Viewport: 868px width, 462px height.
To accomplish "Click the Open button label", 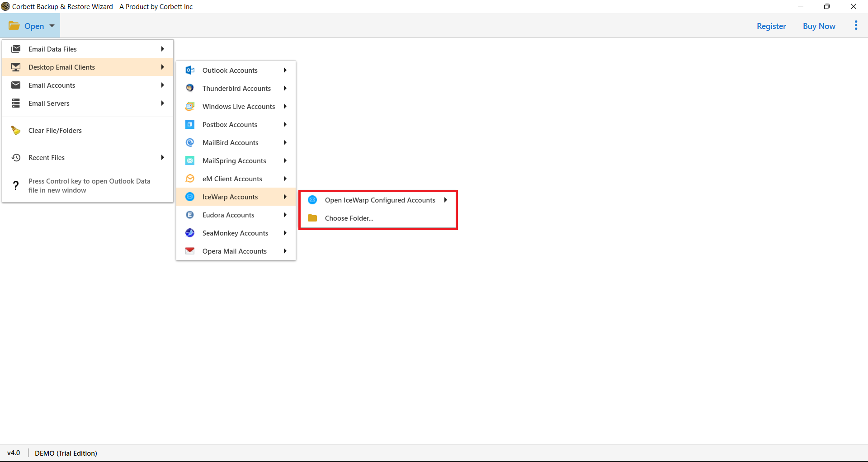I will click(34, 26).
